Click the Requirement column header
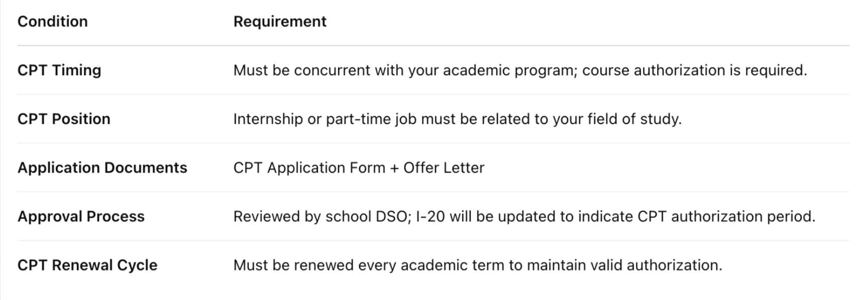This screenshot has height=300, width=868. [280, 22]
